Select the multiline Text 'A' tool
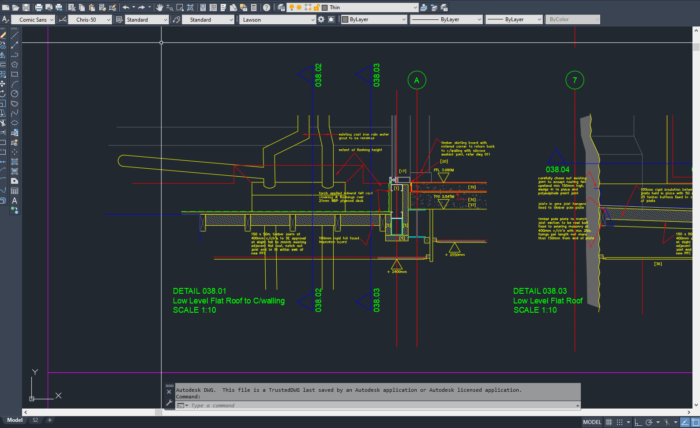Screen dimensions: 700x428 point(14,200)
